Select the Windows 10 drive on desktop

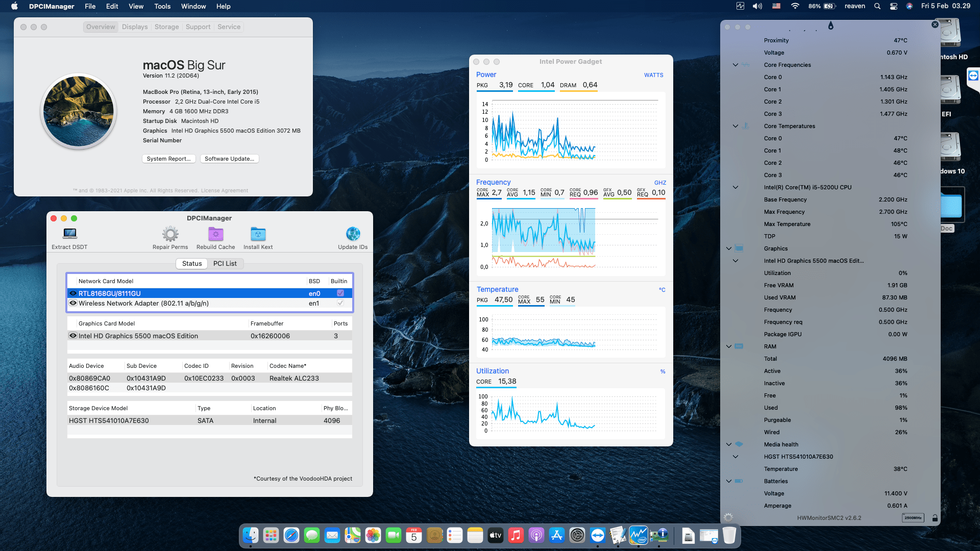tap(951, 152)
